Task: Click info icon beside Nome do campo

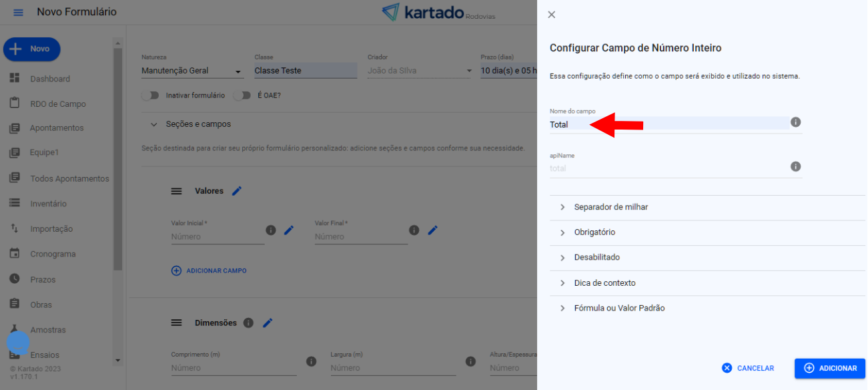Action: coord(795,122)
